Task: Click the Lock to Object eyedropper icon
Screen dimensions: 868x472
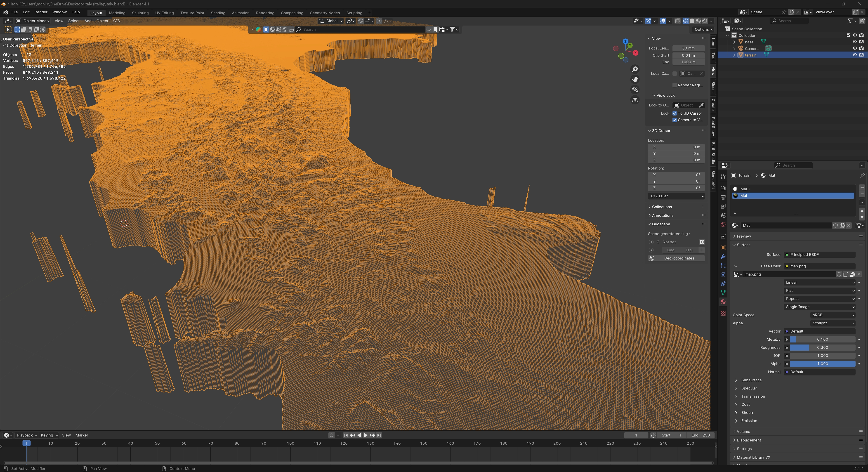Action: click(x=701, y=105)
